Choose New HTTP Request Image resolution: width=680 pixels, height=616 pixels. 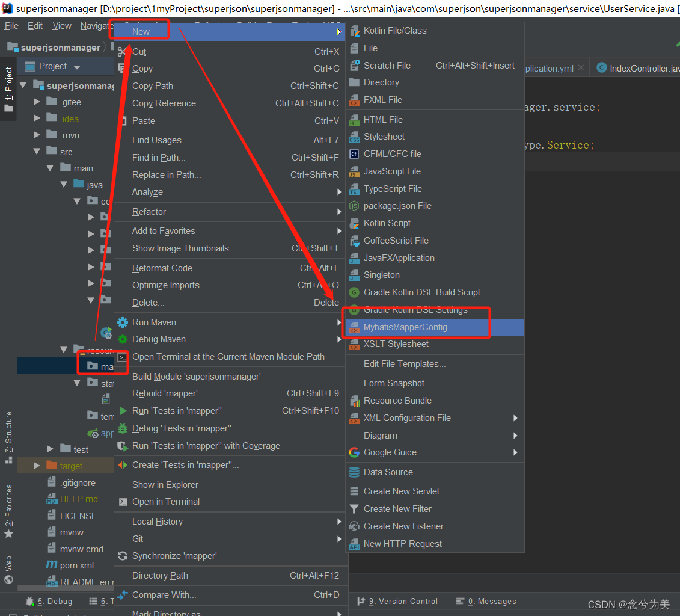[435, 544]
